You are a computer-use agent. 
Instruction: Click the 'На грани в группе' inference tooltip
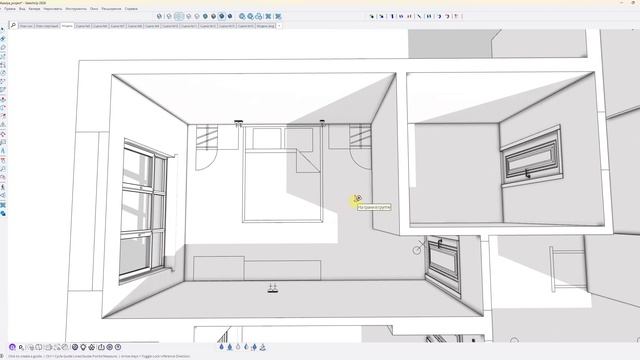pyautogui.click(x=374, y=207)
